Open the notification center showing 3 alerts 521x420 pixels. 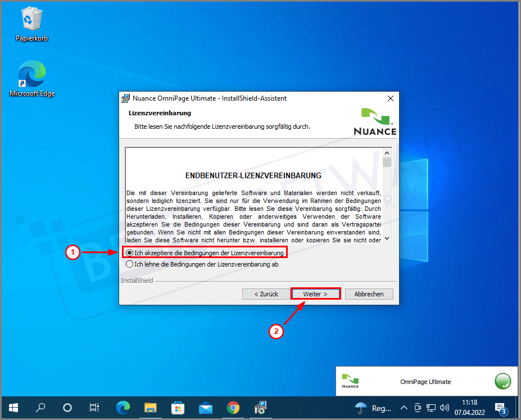click(x=500, y=408)
